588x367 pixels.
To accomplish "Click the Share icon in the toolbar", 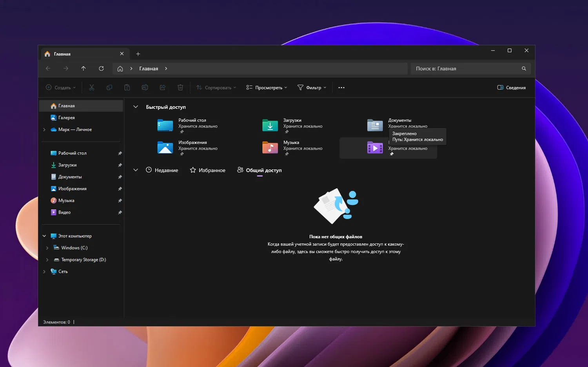I will (x=163, y=88).
